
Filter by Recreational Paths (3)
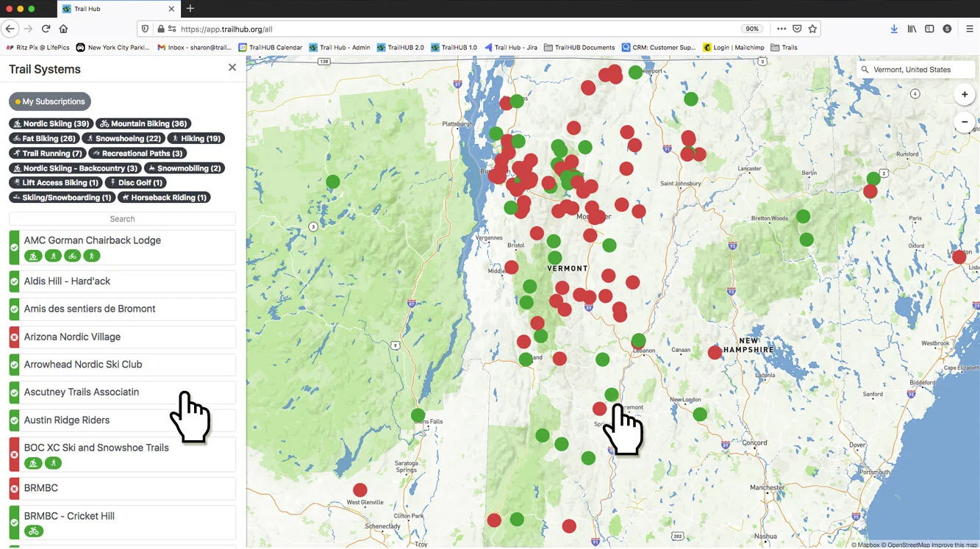click(137, 153)
